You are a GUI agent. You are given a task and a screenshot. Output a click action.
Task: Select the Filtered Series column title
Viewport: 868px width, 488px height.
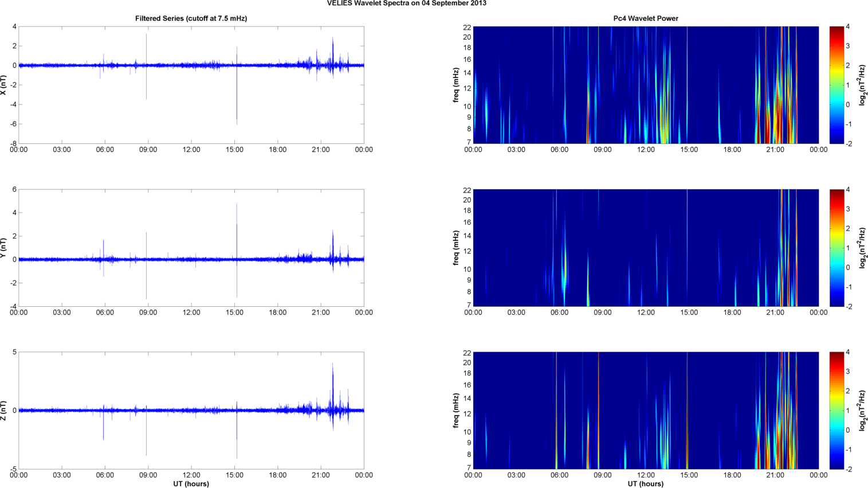coord(191,18)
